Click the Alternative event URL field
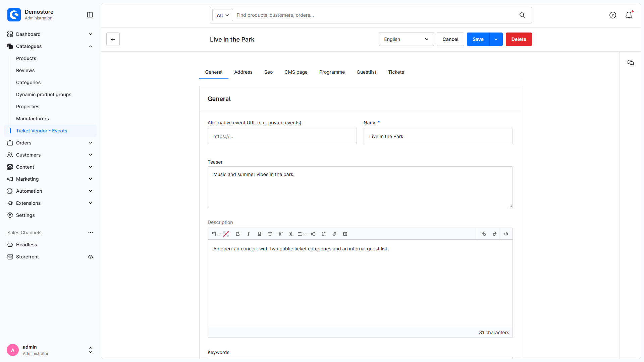 point(282,136)
